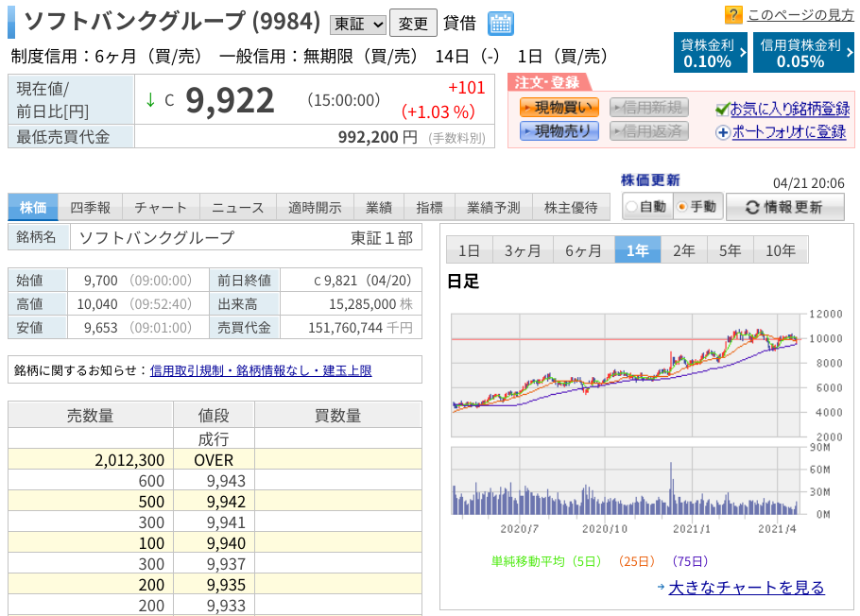Switch to 株主優待 tab

pos(571,207)
